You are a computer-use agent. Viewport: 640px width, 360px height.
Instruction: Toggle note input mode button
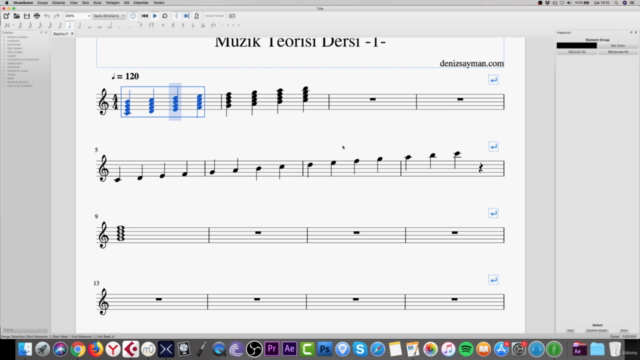coord(6,25)
